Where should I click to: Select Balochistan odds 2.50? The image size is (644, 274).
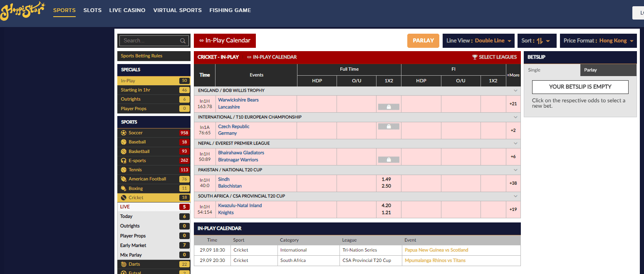[x=386, y=186]
